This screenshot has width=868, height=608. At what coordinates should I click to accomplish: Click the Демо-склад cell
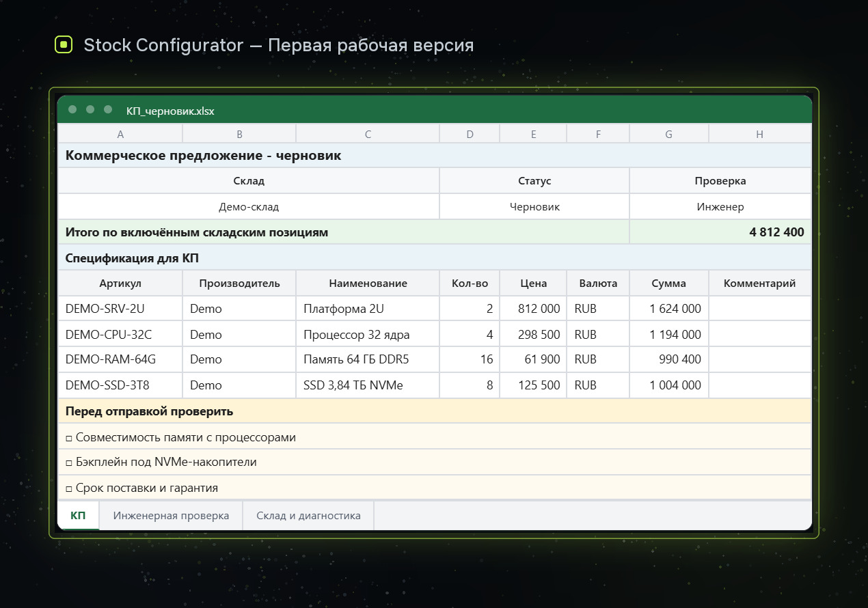(x=249, y=206)
